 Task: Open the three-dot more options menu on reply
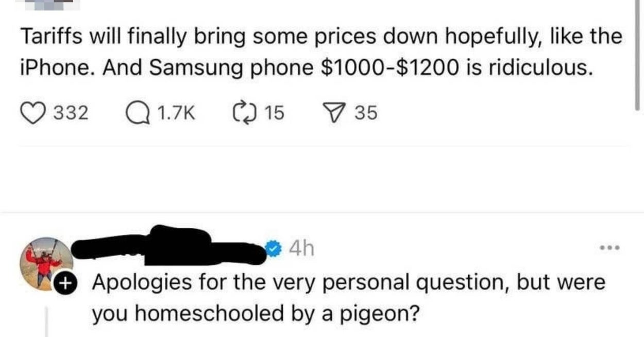tap(609, 248)
